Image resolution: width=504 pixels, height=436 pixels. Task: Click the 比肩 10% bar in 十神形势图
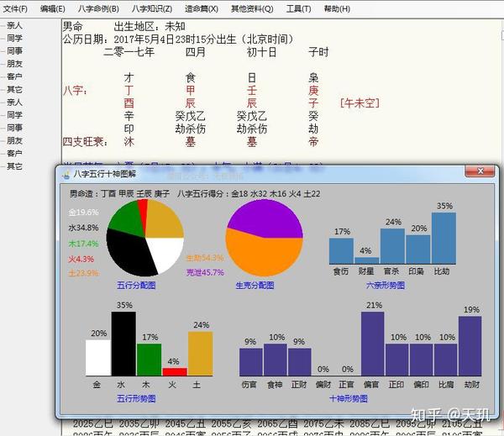445,360
